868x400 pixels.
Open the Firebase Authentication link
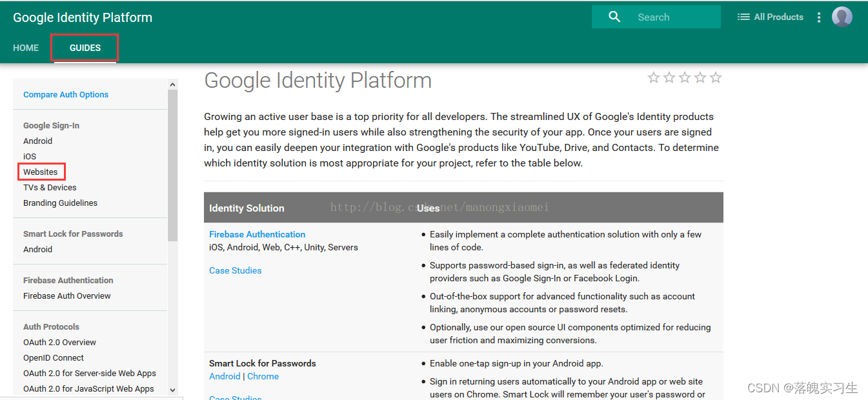click(257, 234)
